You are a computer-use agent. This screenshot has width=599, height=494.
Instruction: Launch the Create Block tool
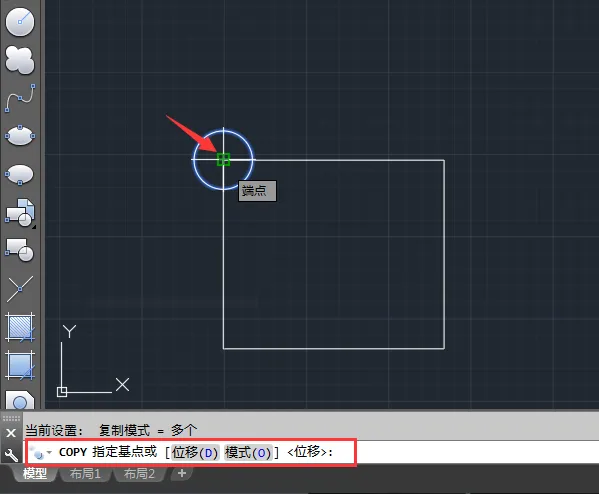(20, 250)
